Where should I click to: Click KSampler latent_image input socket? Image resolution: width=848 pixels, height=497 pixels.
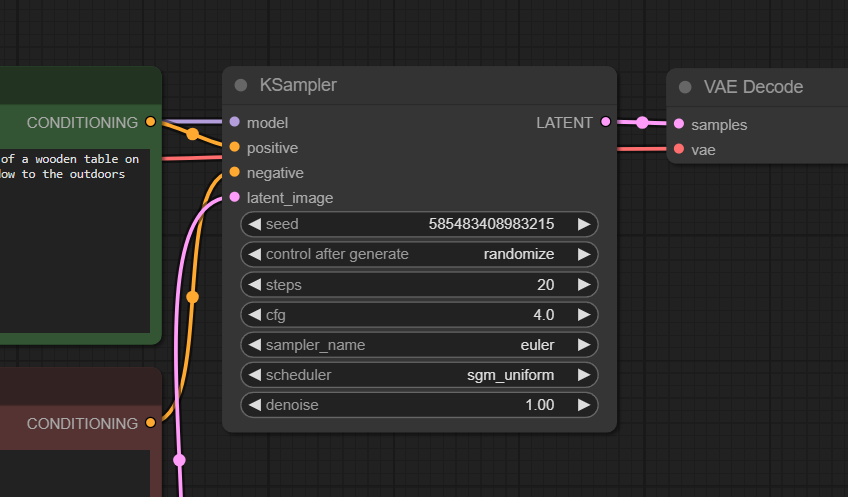[235, 197]
